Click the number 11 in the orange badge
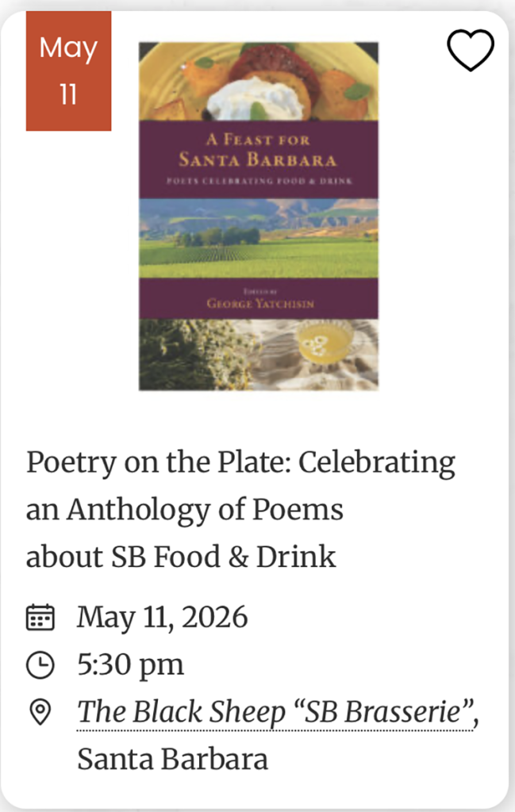 coord(68,94)
